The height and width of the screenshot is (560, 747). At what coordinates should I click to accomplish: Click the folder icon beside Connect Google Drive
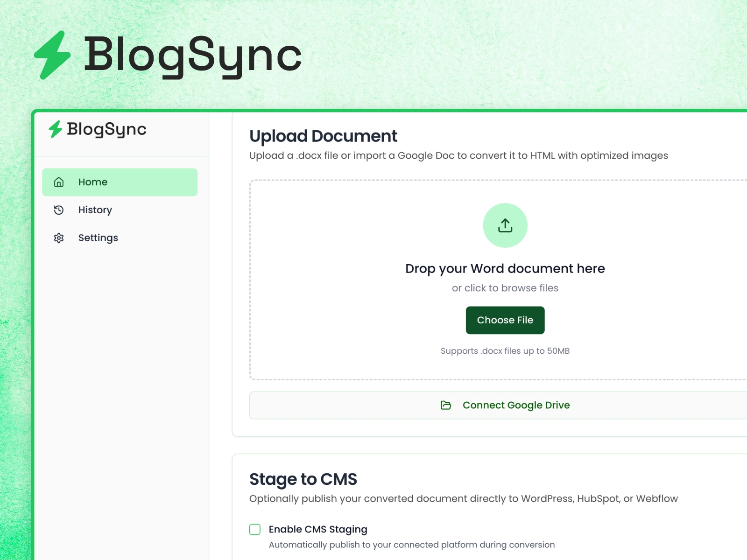(x=446, y=405)
